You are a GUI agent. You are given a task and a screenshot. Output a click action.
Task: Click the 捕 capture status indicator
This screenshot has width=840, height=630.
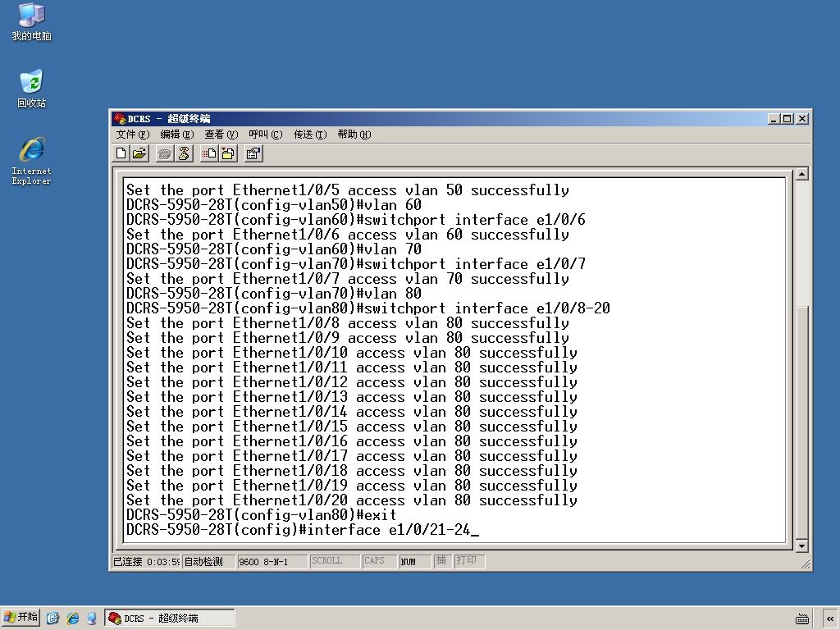[442, 561]
